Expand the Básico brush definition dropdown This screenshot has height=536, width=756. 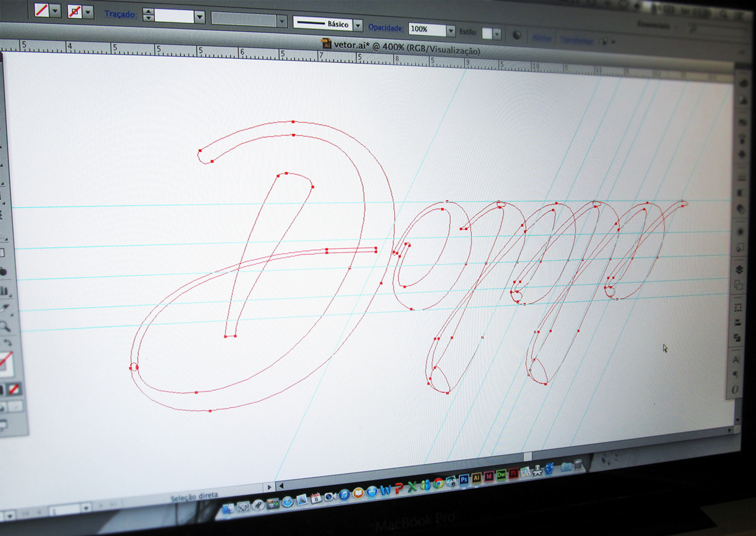[358, 25]
